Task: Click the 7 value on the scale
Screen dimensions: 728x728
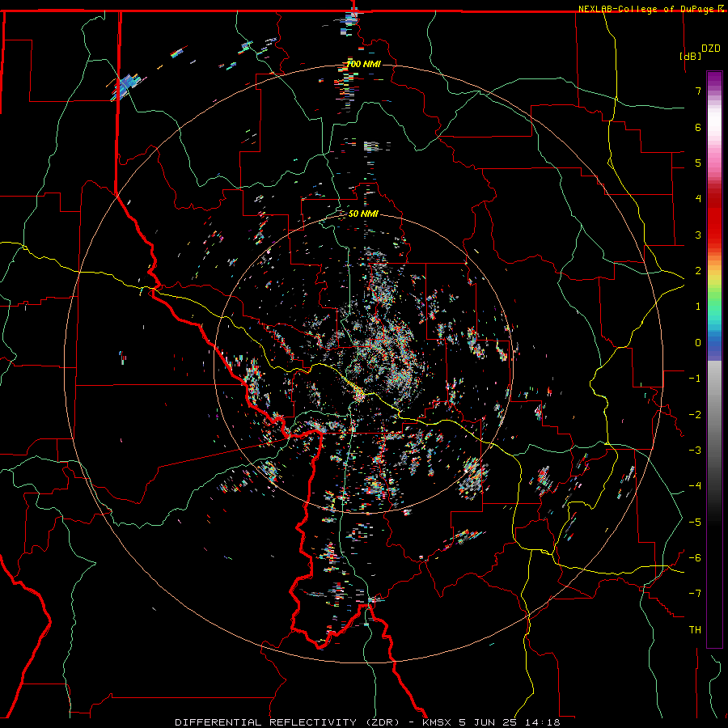Action: click(x=698, y=91)
